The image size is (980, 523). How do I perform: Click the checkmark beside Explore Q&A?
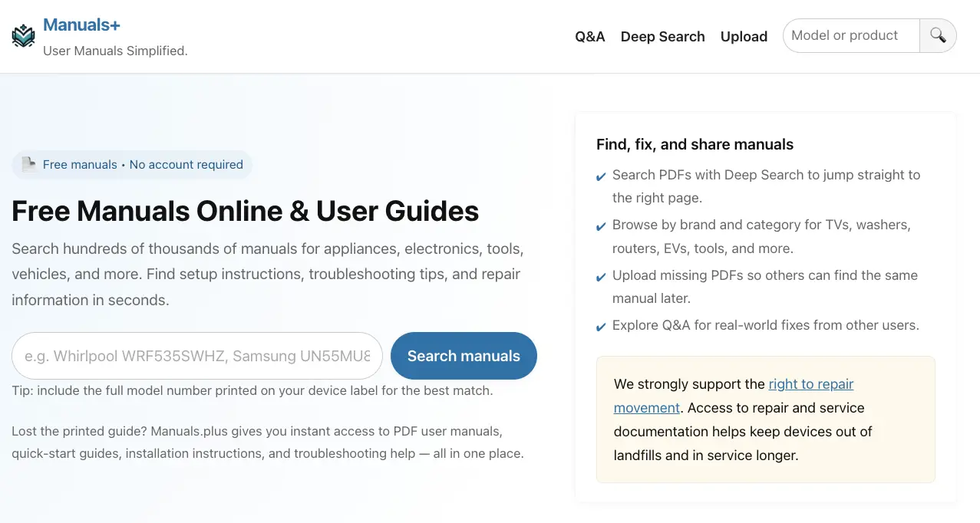coord(602,327)
